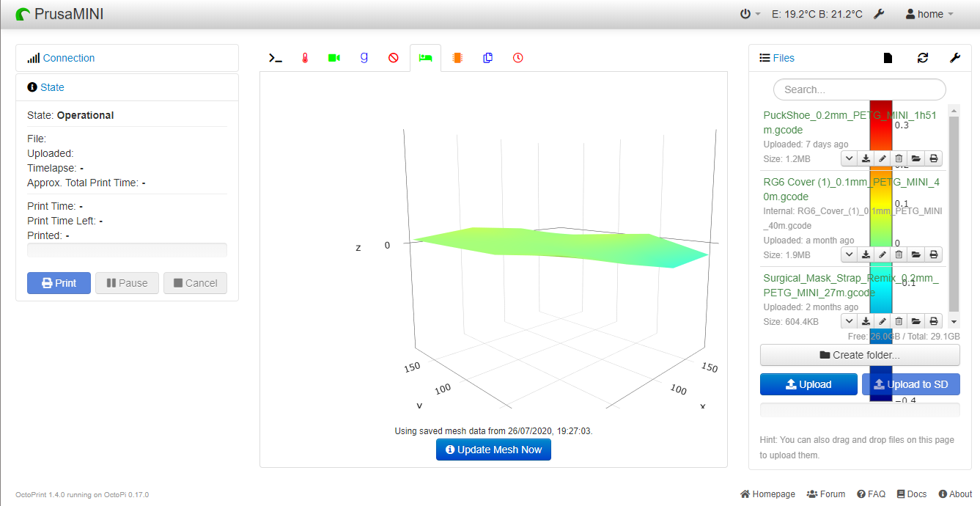Select RG6 Cover gcode file name
Screen dimensions: 980x506
pos(852,189)
